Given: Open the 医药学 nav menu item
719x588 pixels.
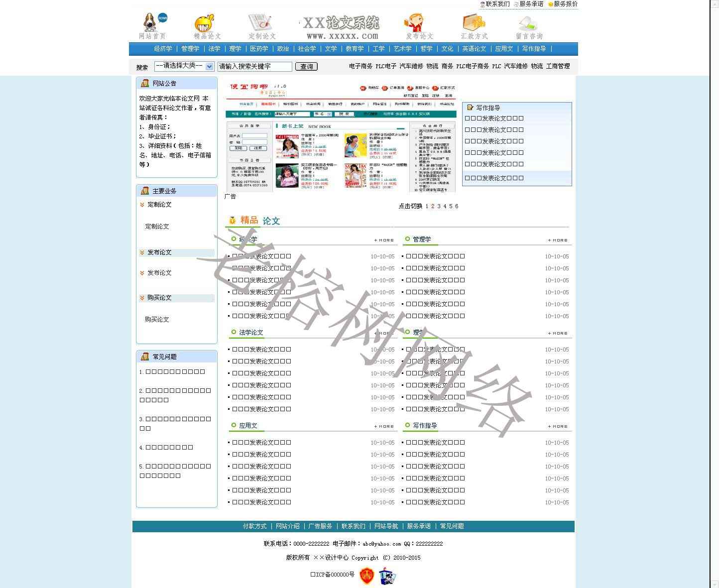Looking at the screenshot, I should click(259, 49).
